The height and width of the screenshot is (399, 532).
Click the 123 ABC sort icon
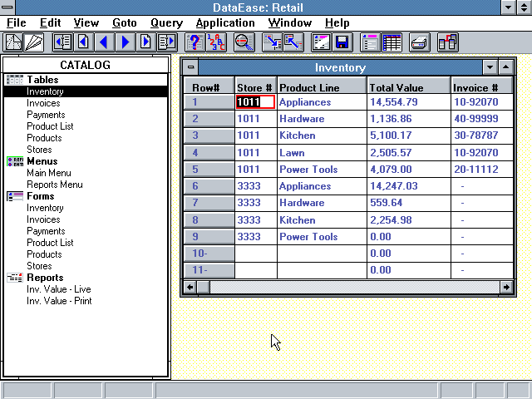216,42
